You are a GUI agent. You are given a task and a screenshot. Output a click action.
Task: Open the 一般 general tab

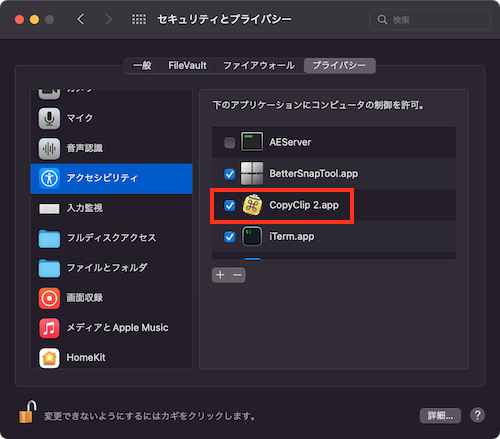[142, 66]
